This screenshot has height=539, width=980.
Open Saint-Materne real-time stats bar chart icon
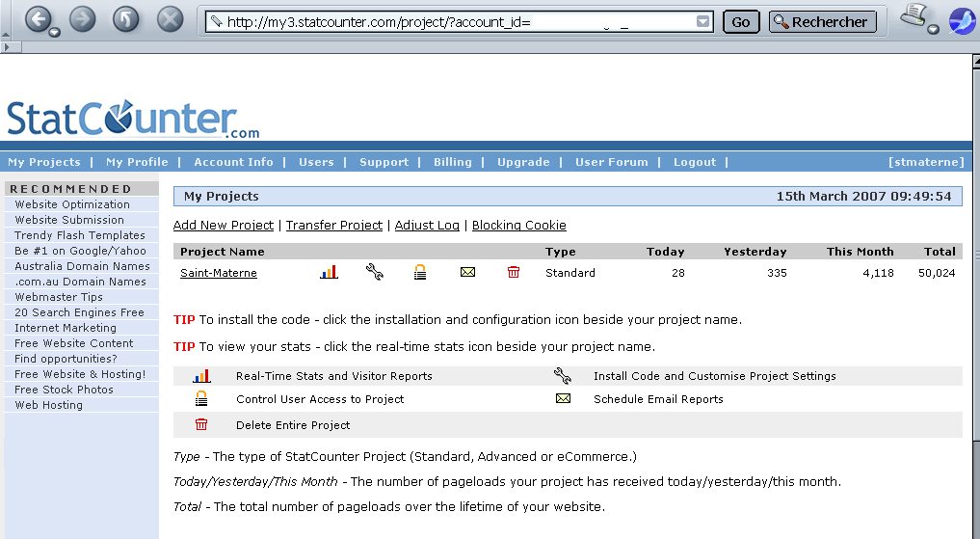click(x=329, y=272)
